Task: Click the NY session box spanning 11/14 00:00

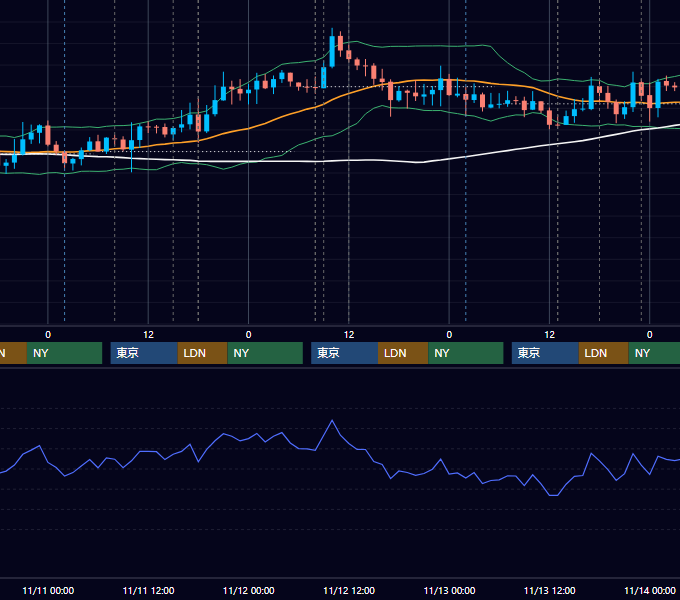Action: [x=654, y=353]
